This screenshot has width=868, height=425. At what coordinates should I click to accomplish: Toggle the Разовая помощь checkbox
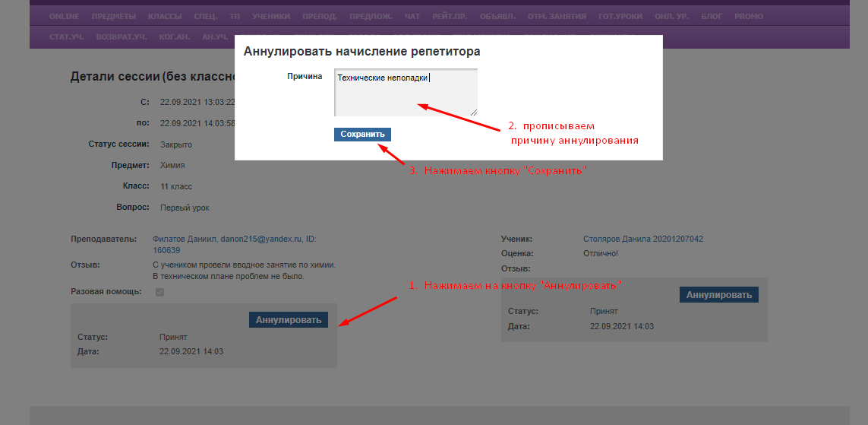point(160,292)
